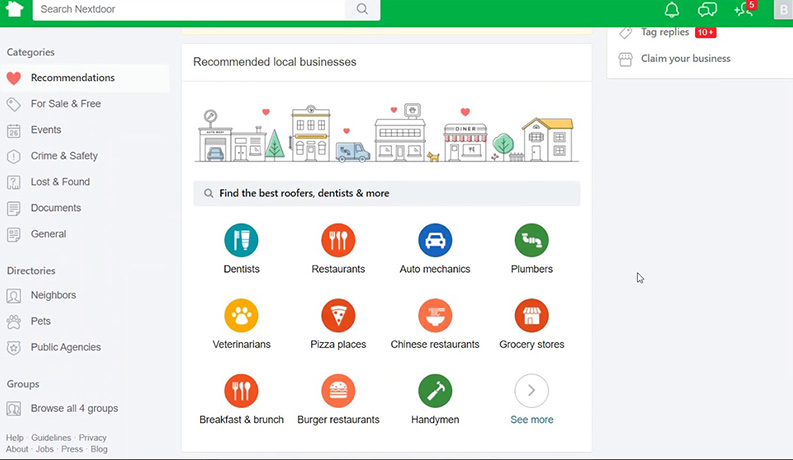Open the Help footer link

tap(15, 438)
